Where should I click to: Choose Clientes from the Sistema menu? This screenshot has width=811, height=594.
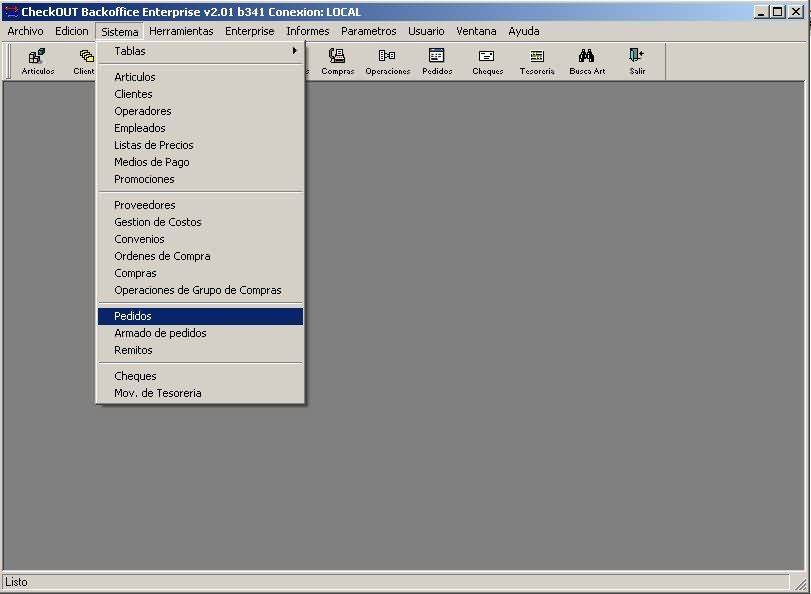[x=200, y=94]
